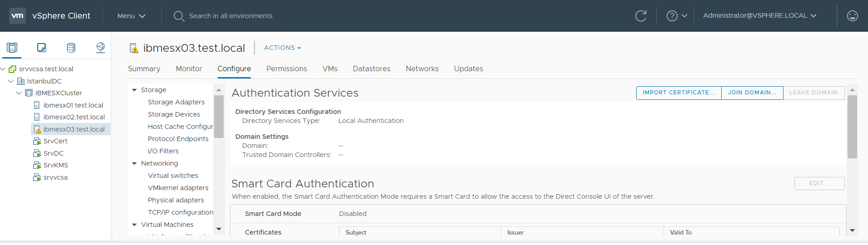The height and width of the screenshot is (245, 868).
Task: Click the SrvCert virtual machine icon
Action: click(x=37, y=141)
